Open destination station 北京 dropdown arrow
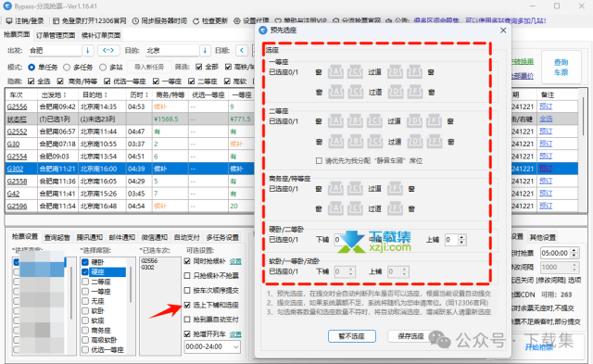 [205, 50]
